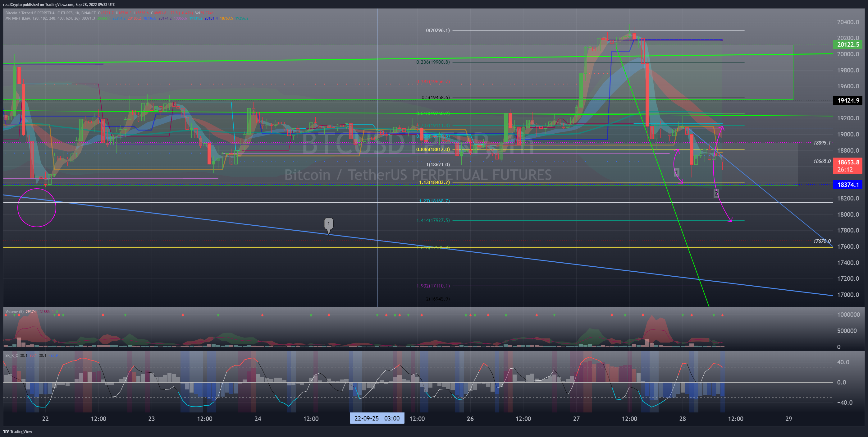The image size is (868, 437).
Task: Click the green 20122.5 price label
Action: tap(848, 44)
